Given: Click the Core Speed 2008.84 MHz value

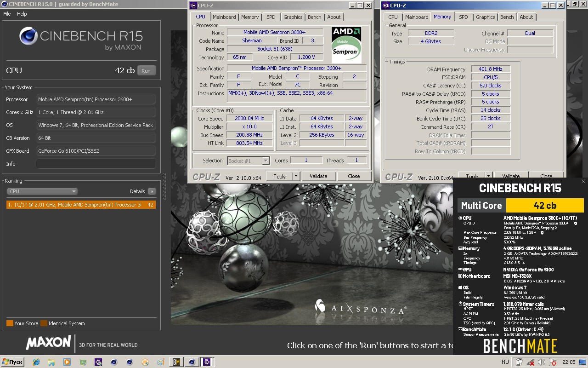Looking at the screenshot, I should (249, 119).
